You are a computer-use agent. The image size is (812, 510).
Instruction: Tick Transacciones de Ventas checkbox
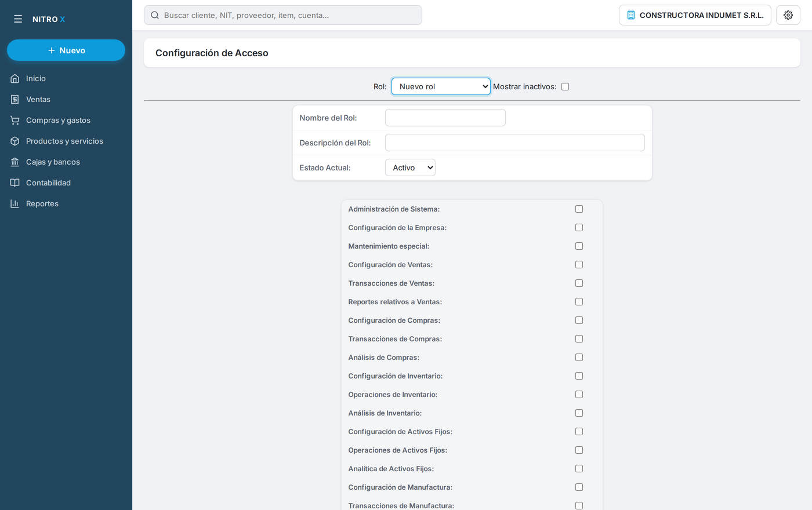pos(579,283)
